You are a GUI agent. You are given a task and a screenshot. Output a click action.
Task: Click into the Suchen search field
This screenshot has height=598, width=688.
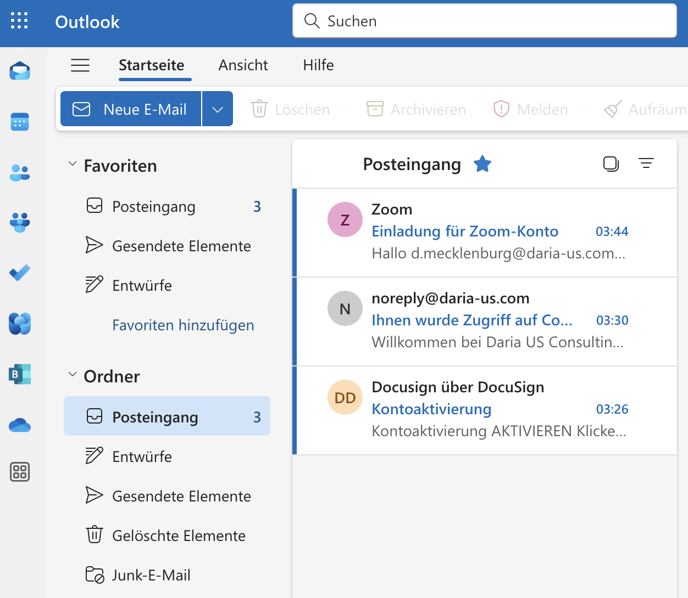[484, 21]
